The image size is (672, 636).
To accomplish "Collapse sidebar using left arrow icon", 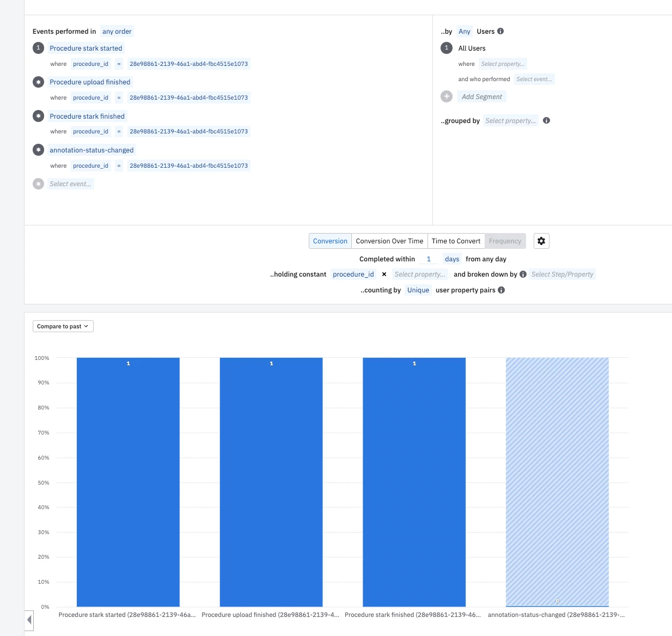I will (x=29, y=620).
